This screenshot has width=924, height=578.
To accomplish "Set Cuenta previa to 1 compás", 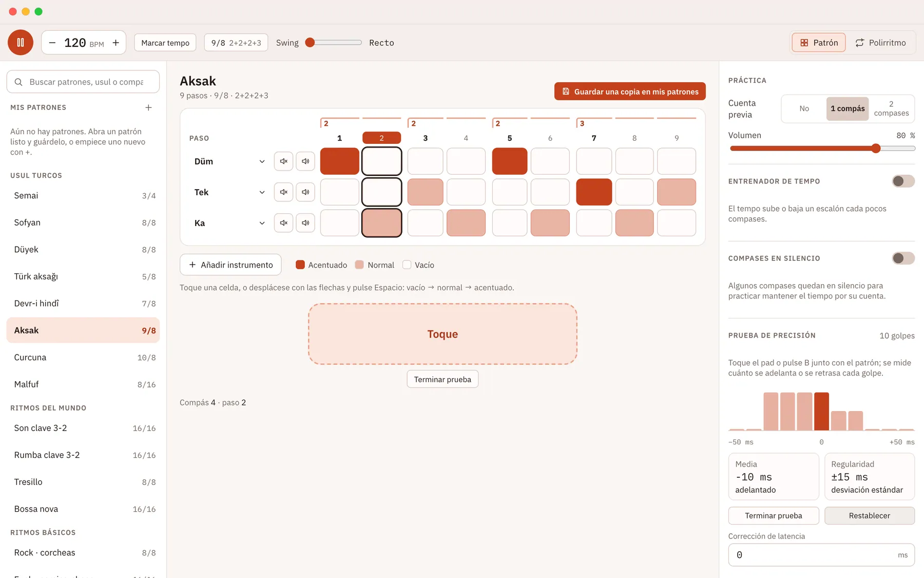I will point(848,109).
